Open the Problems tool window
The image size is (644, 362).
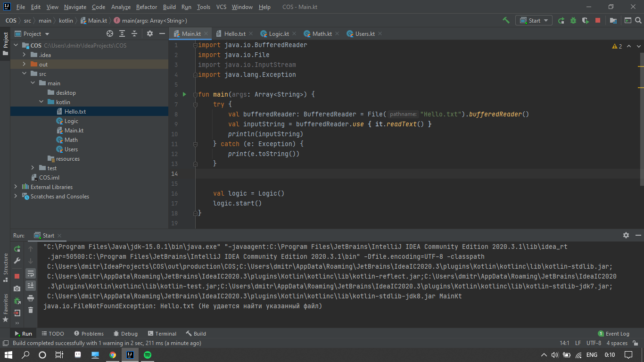coord(89,333)
